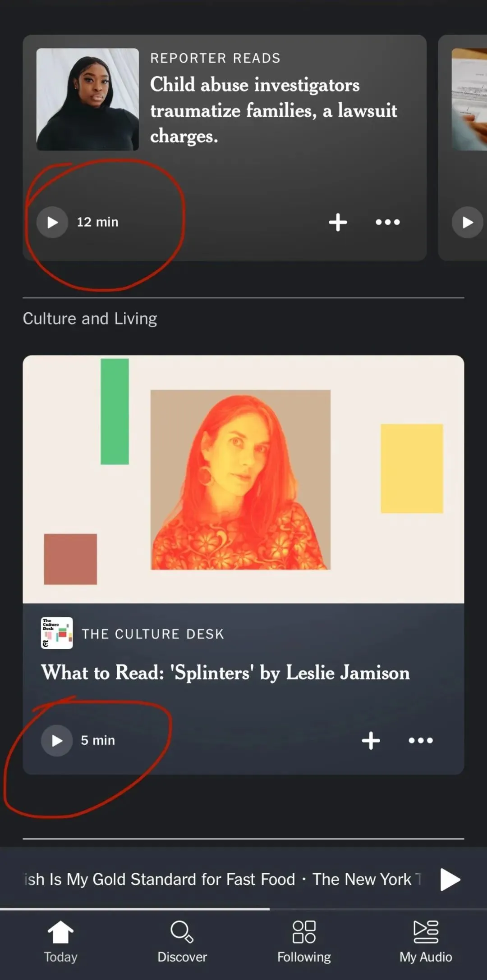Play What to Read Splinters episode
This screenshot has width=487, height=980.
pos(57,740)
